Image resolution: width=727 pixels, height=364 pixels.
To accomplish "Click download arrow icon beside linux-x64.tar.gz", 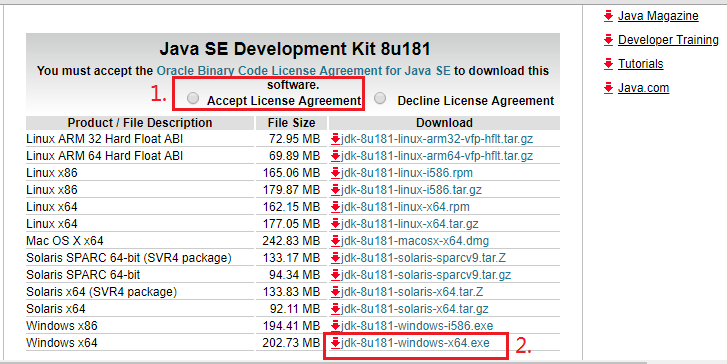I will [335, 224].
